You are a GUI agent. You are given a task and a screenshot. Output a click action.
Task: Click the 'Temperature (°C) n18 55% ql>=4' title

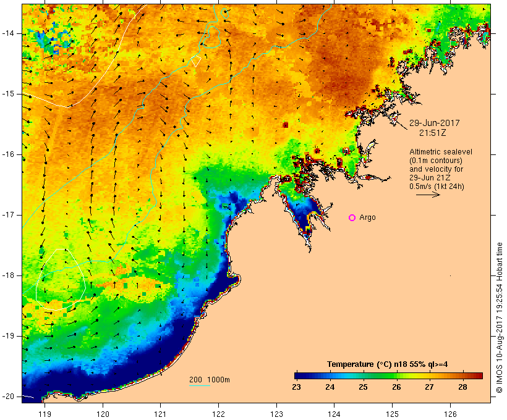(x=388, y=364)
